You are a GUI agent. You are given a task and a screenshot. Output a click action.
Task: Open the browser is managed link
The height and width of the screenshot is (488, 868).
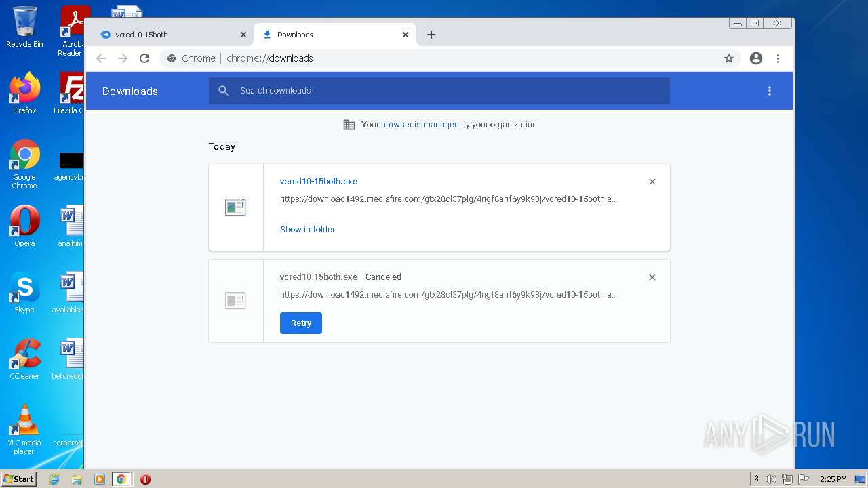420,125
